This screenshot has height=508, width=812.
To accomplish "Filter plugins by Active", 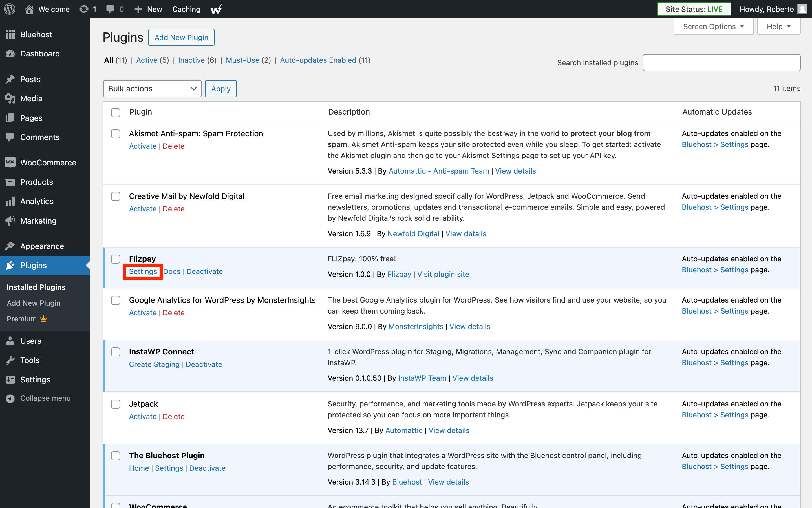I will (x=147, y=60).
